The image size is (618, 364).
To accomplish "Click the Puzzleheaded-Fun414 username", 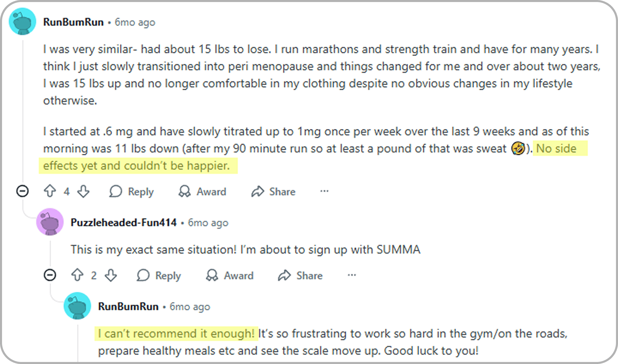I will 123,222.
